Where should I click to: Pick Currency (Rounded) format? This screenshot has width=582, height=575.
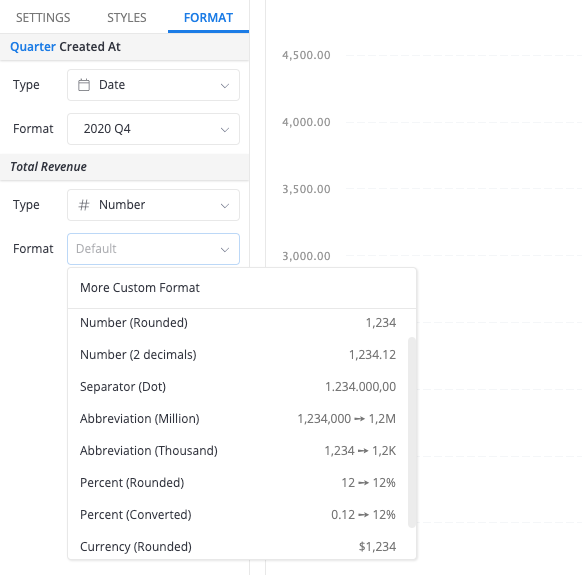coord(238,546)
